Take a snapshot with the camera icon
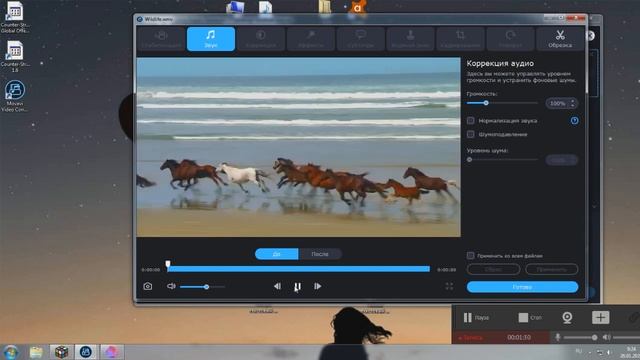This screenshot has height=360, width=640. click(148, 287)
